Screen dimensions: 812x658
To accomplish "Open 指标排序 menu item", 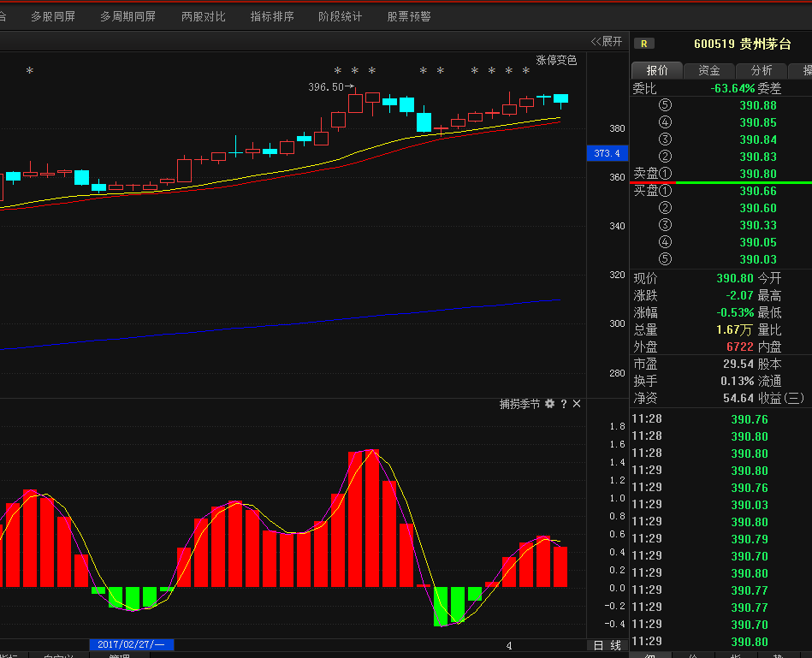I will (x=272, y=16).
